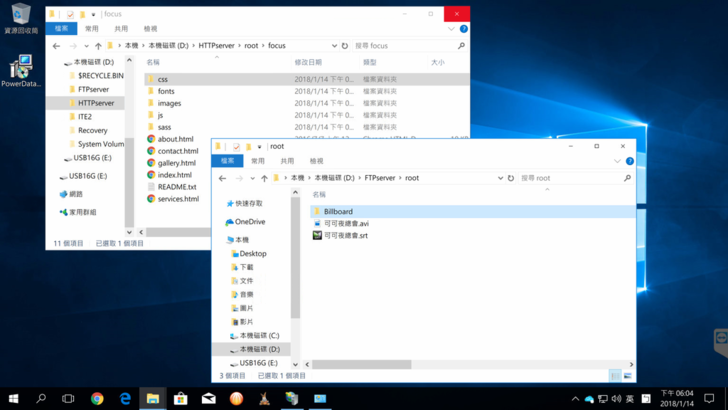Toggle the properties checkmark in focus title bar
The image size is (728, 410).
pyautogui.click(x=70, y=15)
